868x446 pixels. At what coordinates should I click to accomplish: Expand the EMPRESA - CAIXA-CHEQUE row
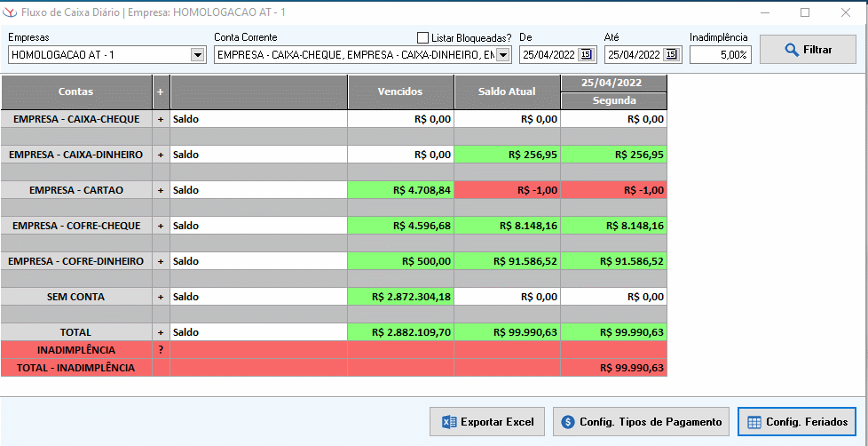tap(162, 119)
